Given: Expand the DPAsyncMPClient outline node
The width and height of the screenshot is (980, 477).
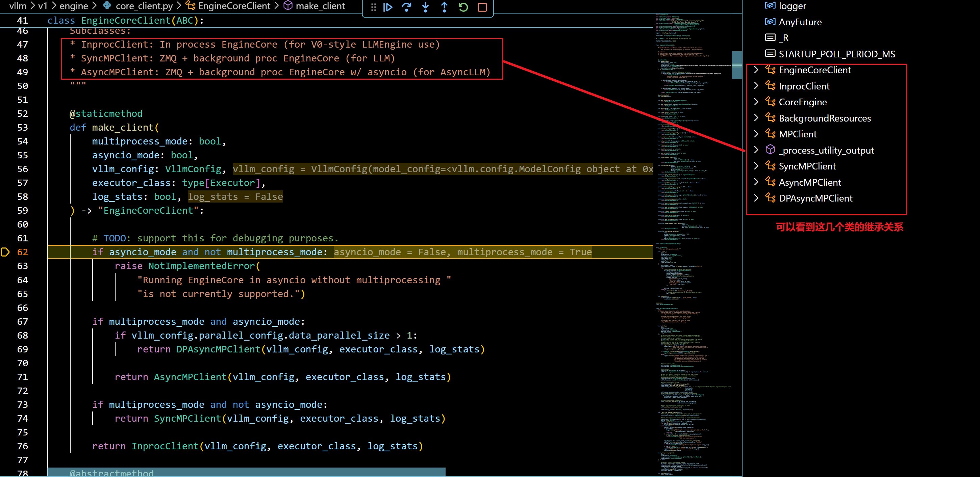Looking at the screenshot, I should tap(756, 198).
